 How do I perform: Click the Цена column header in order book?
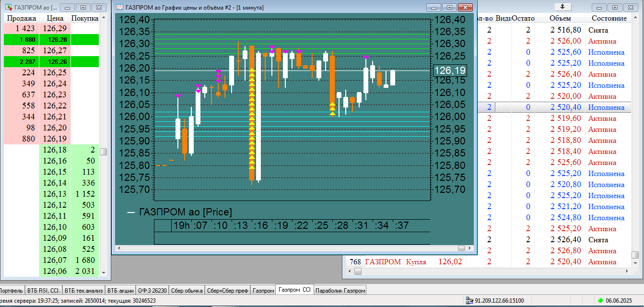pos(55,18)
